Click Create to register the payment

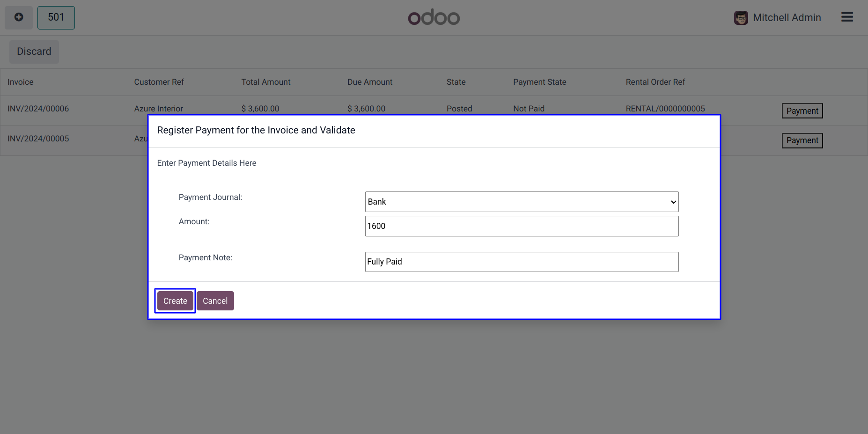pos(175,301)
